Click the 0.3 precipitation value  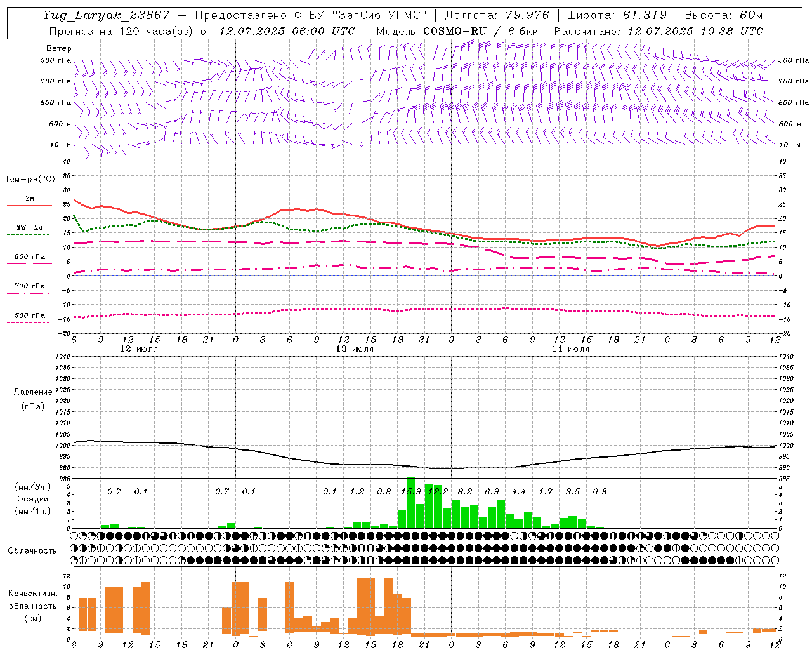coord(599,491)
